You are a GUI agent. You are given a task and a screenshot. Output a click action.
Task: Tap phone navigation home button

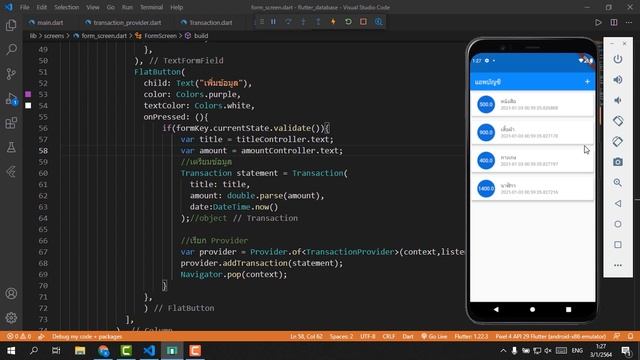pyautogui.click(x=532, y=309)
